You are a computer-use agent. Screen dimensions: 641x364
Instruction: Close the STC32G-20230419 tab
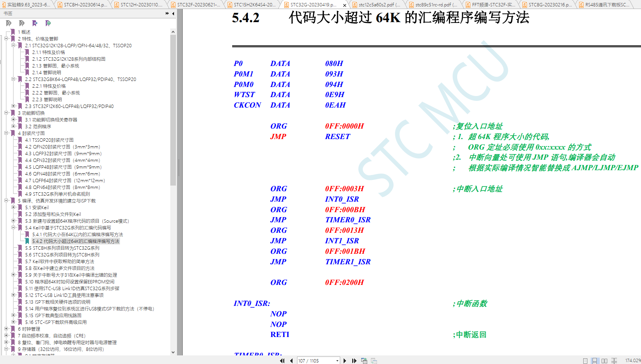tap(345, 5)
